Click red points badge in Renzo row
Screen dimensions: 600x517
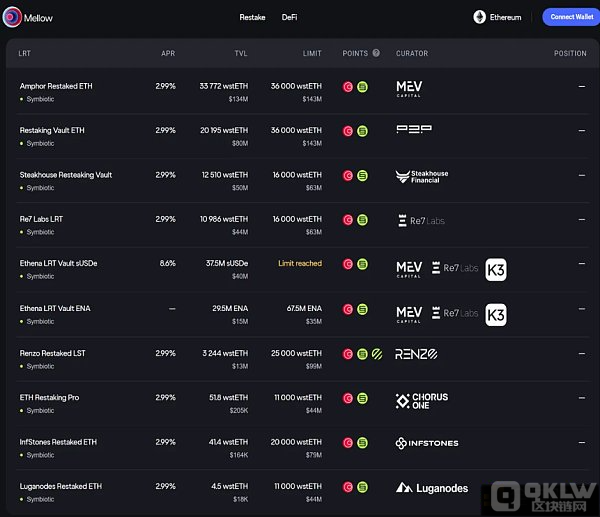pyautogui.click(x=348, y=354)
